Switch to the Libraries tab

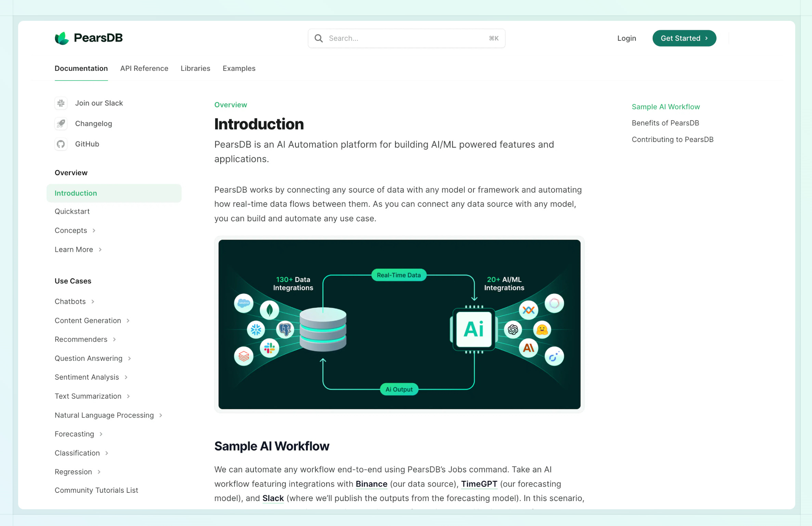(195, 68)
